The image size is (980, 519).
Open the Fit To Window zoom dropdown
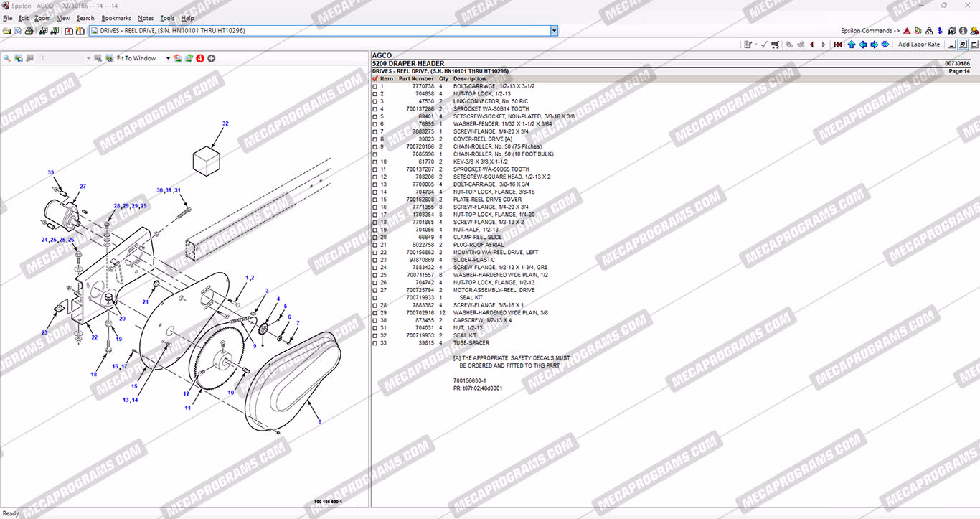tap(169, 58)
